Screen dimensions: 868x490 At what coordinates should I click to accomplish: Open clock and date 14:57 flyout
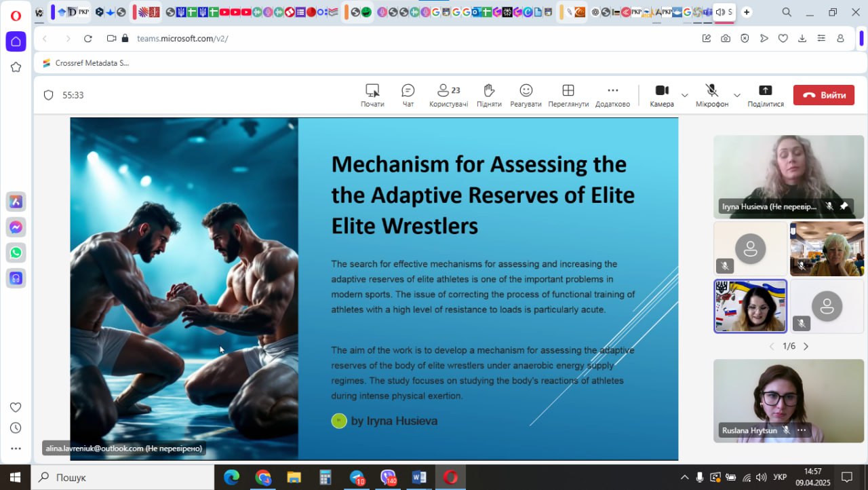(813, 477)
